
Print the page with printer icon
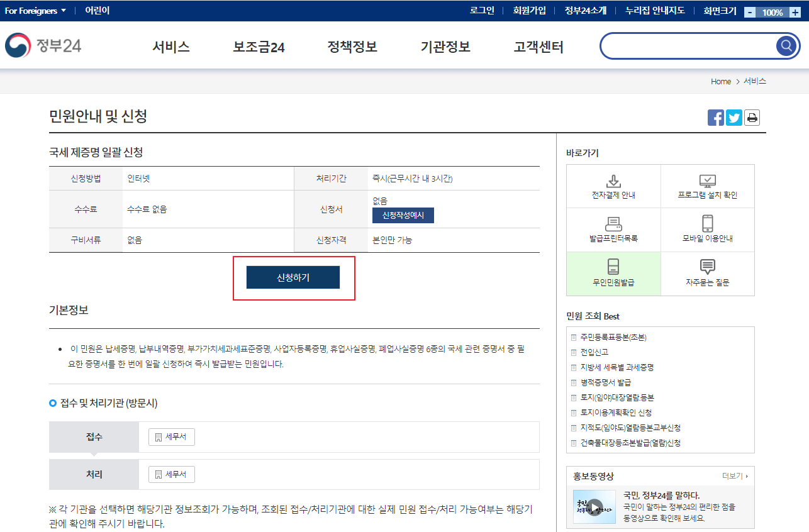click(x=752, y=118)
